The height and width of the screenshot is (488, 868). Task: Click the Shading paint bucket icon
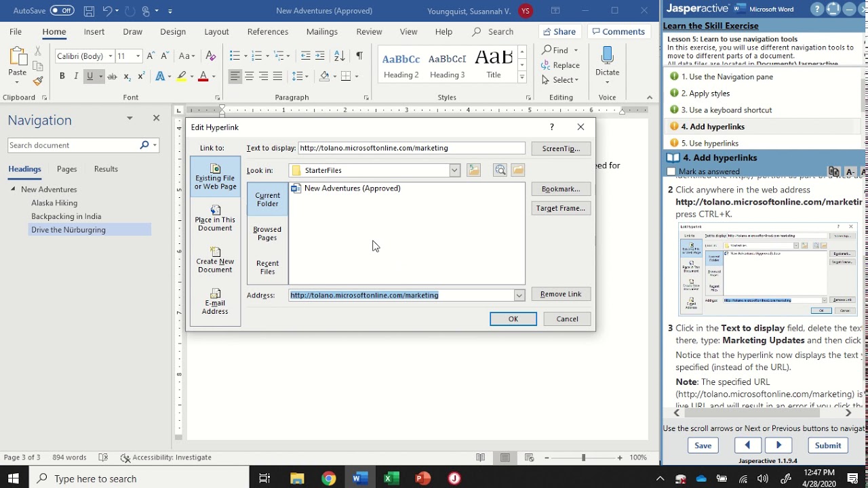coord(324,77)
